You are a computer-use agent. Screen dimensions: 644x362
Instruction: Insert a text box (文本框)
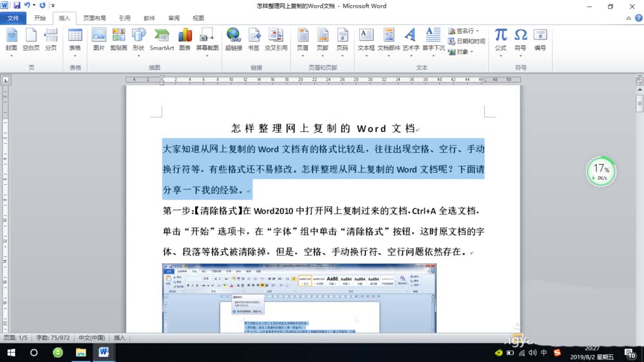366,42
